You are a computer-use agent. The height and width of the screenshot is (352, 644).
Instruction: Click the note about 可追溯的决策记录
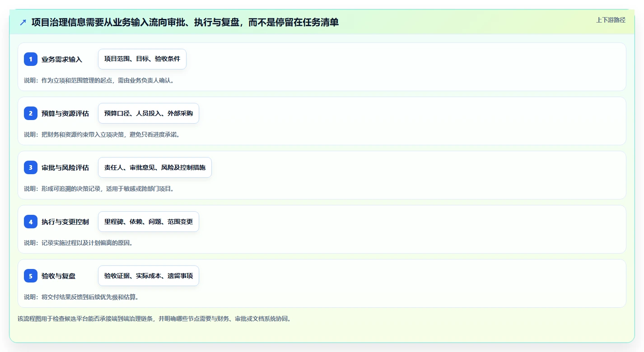point(99,189)
